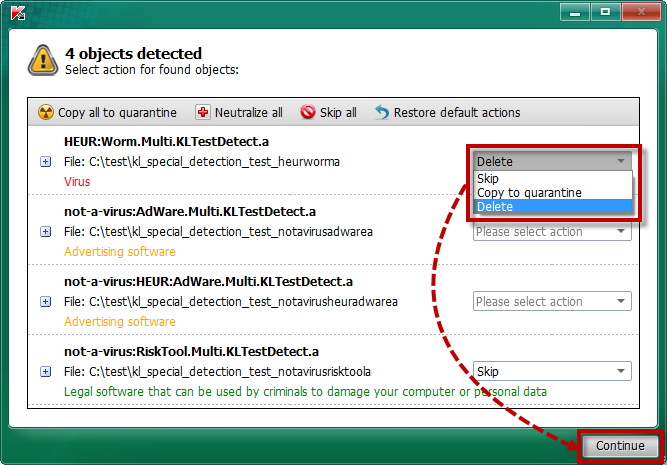
Task: Open action dropdown for notavirusheuradwarea file
Action: (552, 301)
